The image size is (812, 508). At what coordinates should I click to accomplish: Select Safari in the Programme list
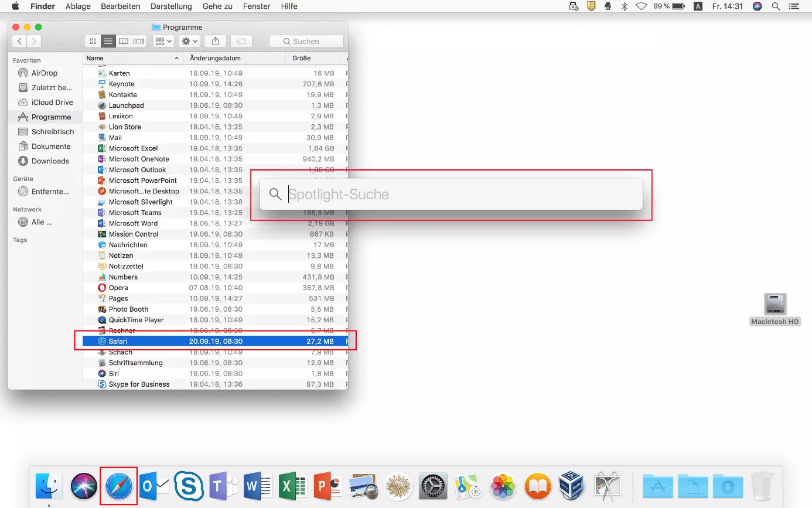coord(215,341)
